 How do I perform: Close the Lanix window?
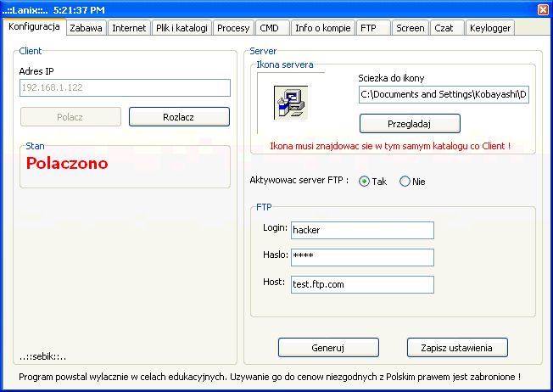point(543,9)
